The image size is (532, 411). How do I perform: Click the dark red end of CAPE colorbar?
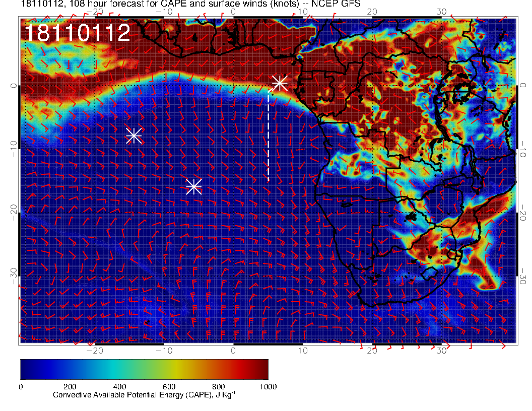(263, 369)
